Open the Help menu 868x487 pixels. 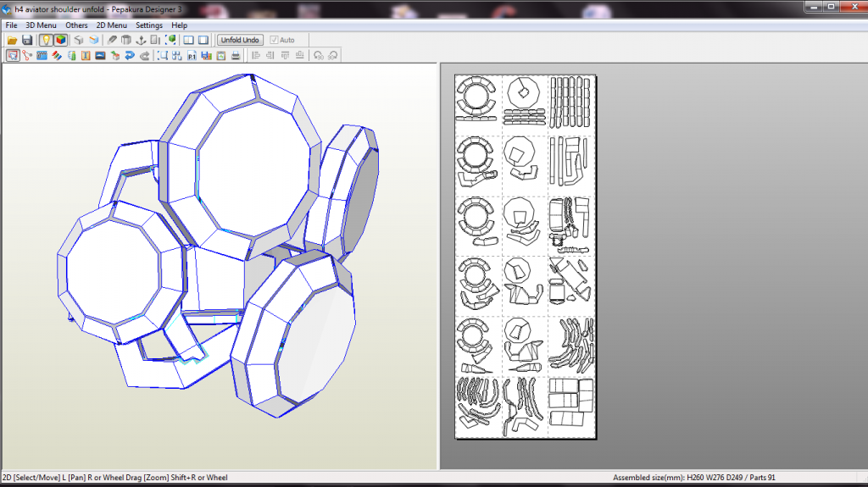[179, 25]
